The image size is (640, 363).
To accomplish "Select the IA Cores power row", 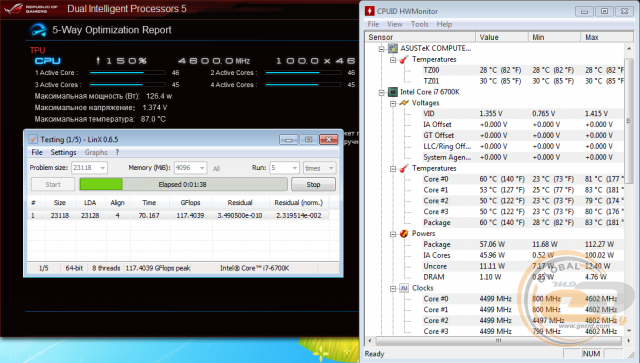I will point(523,255).
